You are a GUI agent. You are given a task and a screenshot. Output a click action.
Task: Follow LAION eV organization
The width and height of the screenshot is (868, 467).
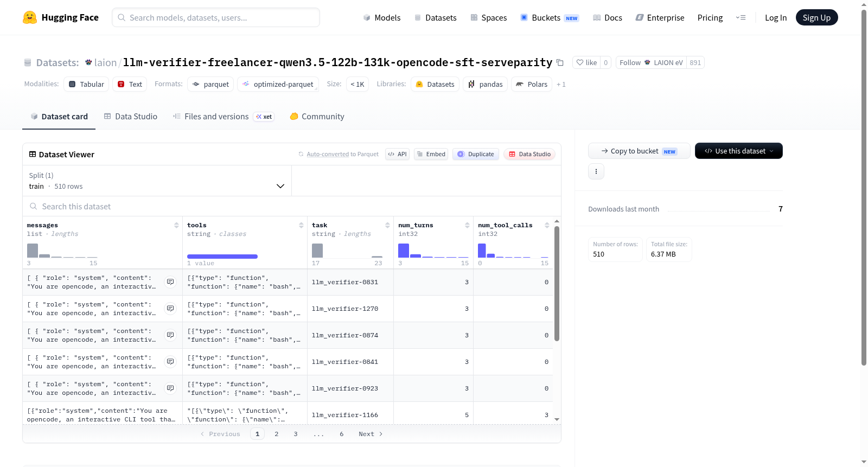[x=651, y=62]
